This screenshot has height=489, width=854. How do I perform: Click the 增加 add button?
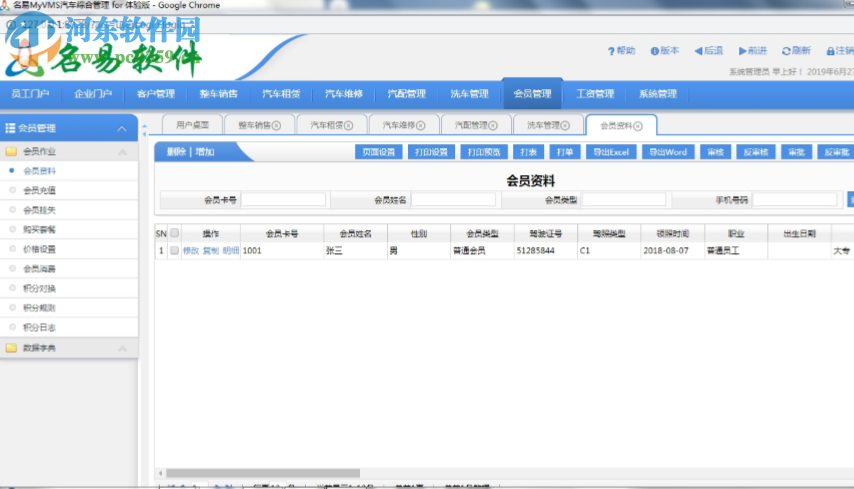point(204,152)
